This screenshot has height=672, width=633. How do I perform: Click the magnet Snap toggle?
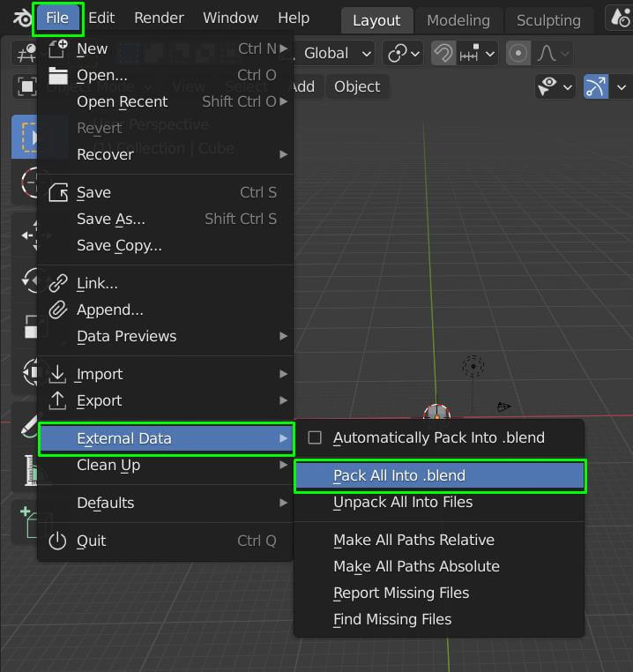point(443,53)
